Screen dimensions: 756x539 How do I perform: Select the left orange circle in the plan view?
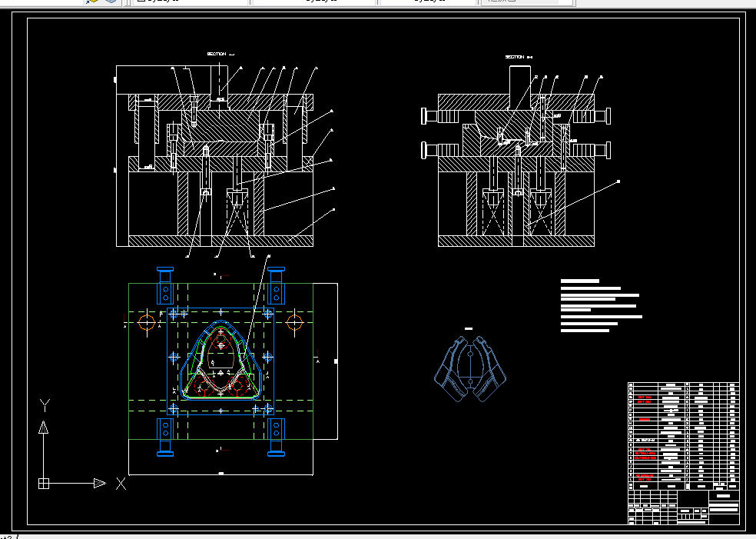click(x=147, y=322)
